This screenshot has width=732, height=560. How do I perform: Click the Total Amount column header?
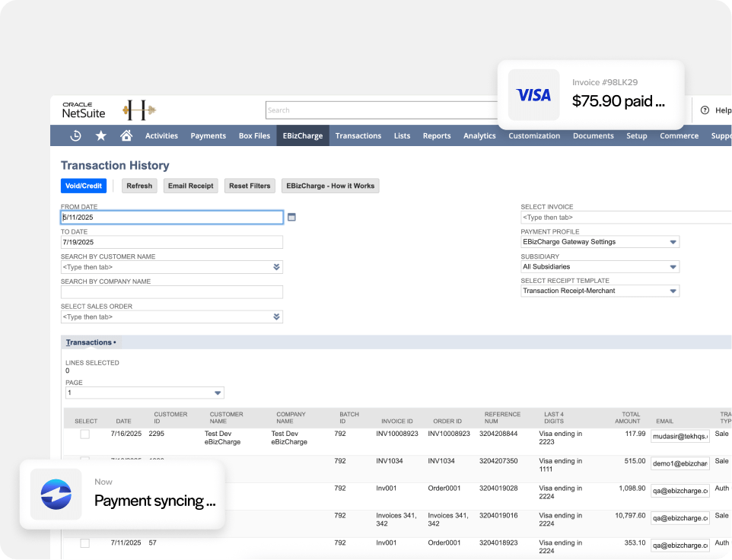point(628,418)
